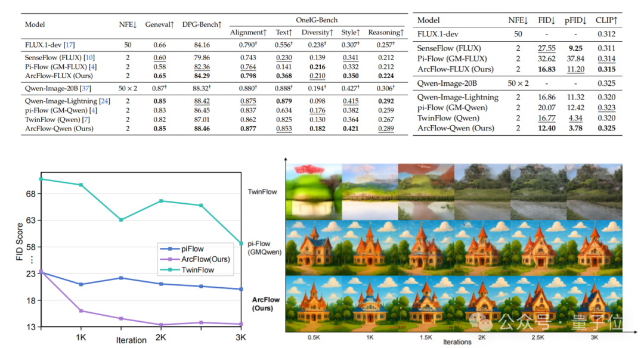
Task: Open the TwinFlow sample image at 3K iterations
Action: [x=594, y=192]
